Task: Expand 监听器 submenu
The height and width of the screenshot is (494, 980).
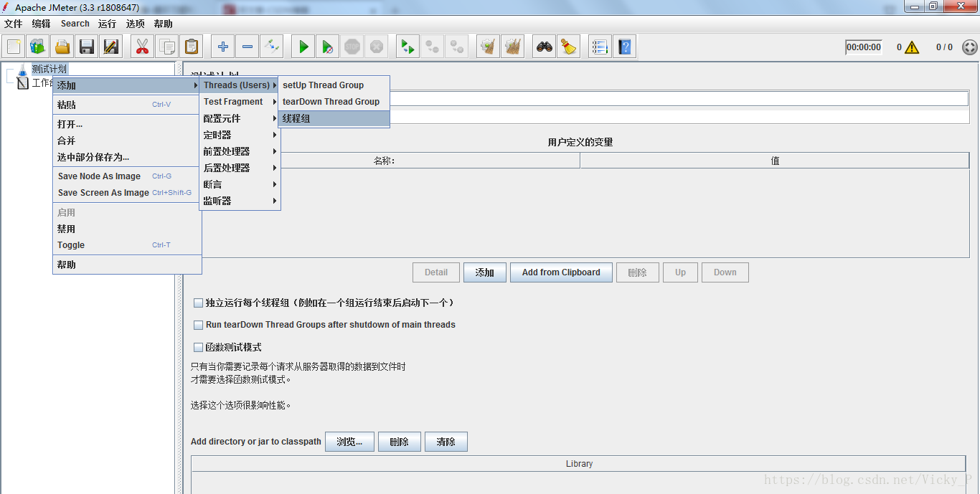Action: point(239,201)
